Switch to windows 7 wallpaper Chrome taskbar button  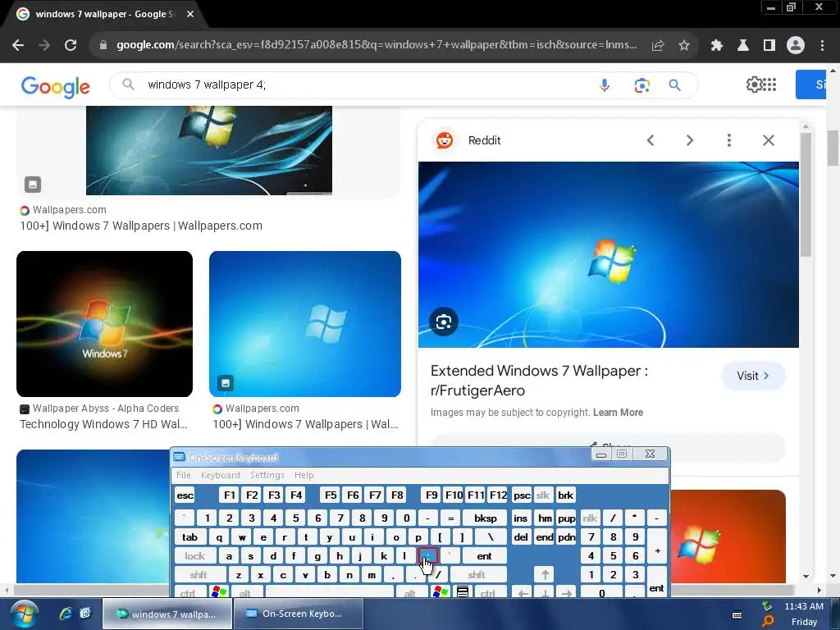[167, 614]
